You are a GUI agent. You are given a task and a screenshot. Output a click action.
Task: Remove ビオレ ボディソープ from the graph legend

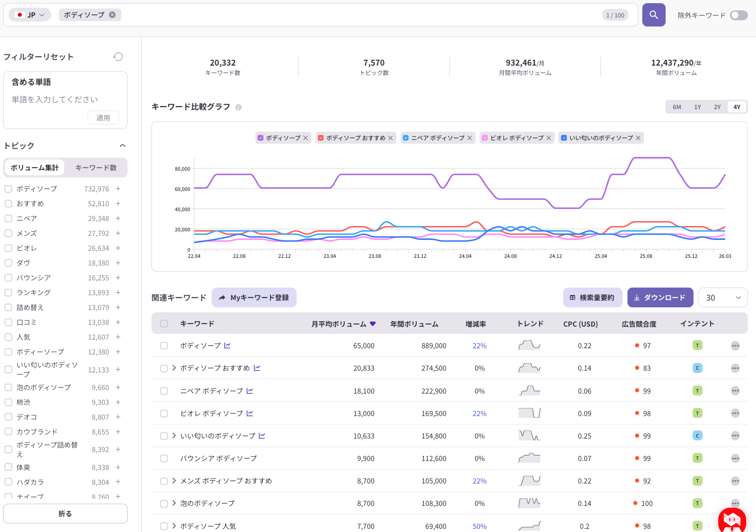click(x=549, y=138)
